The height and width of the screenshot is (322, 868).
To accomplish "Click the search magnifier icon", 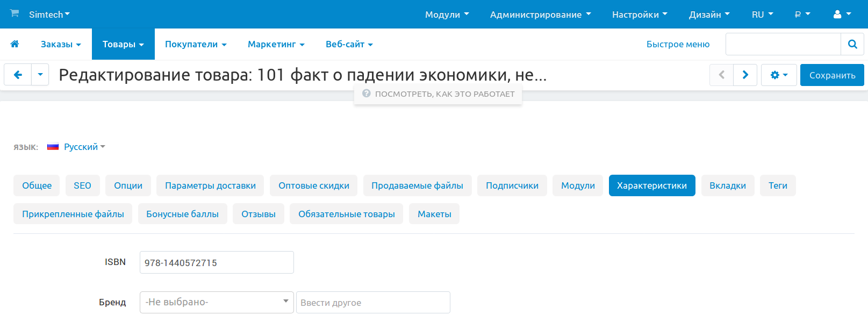I will (x=852, y=44).
